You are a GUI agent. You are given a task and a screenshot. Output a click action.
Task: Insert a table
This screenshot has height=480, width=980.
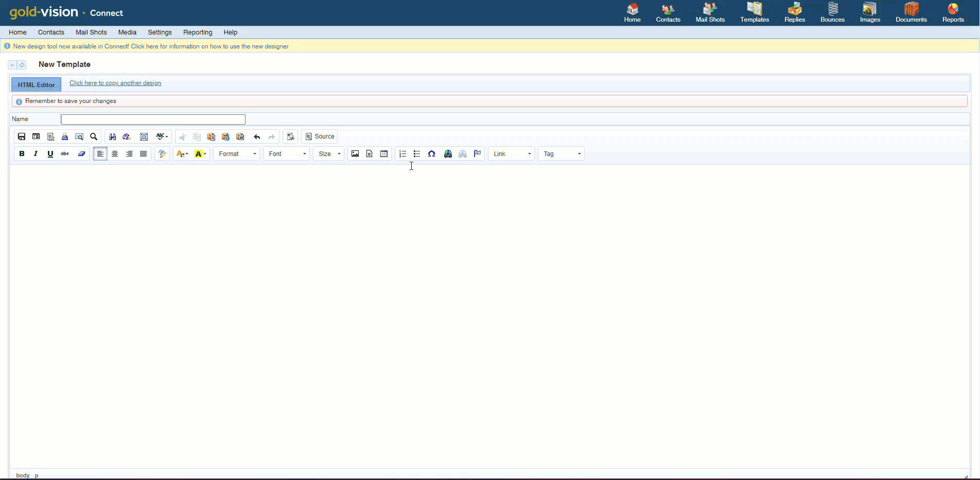click(x=383, y=153)
